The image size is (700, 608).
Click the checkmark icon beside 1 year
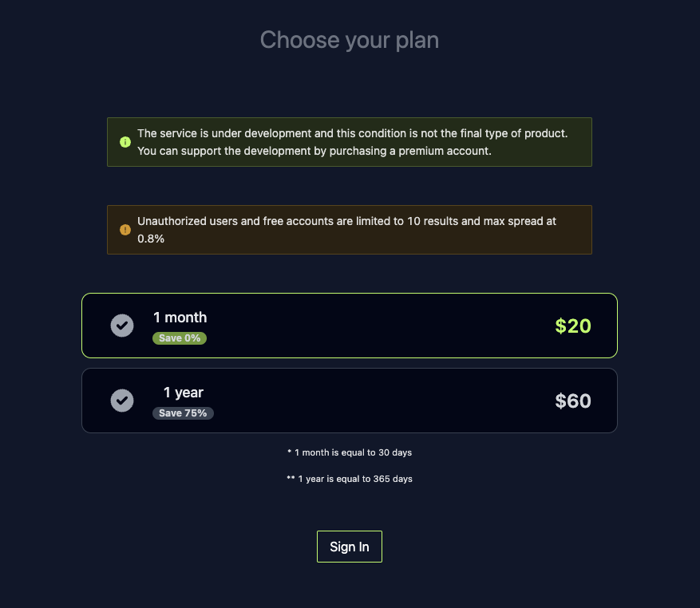[122, 401]
